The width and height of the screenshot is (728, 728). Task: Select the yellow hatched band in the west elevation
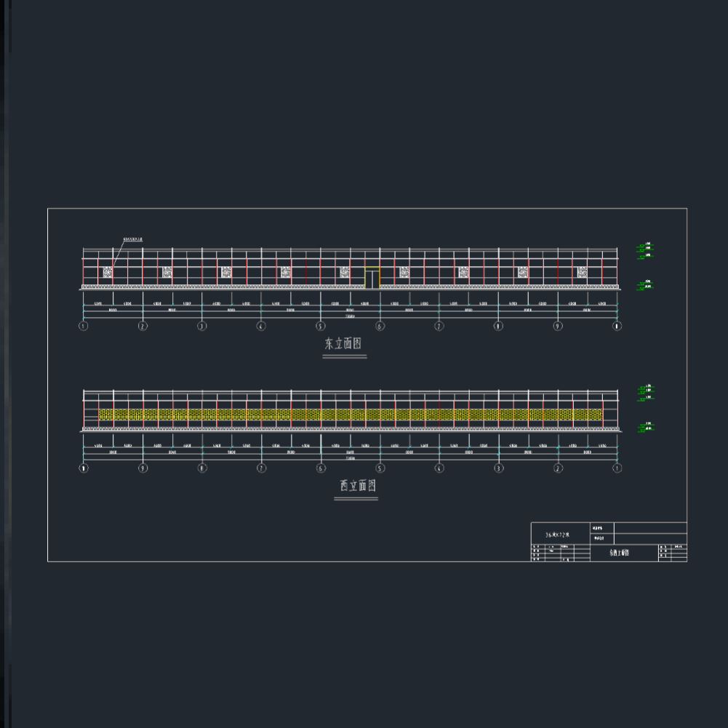[x=351, y=415]
